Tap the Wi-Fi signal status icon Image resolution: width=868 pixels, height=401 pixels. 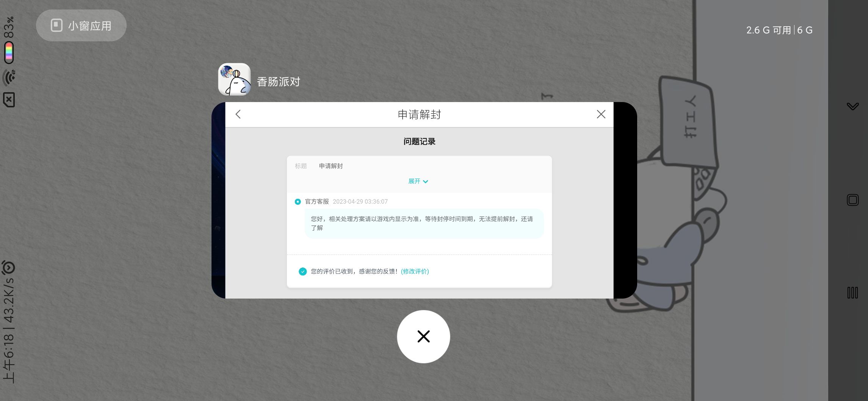[x=9, y=78]
